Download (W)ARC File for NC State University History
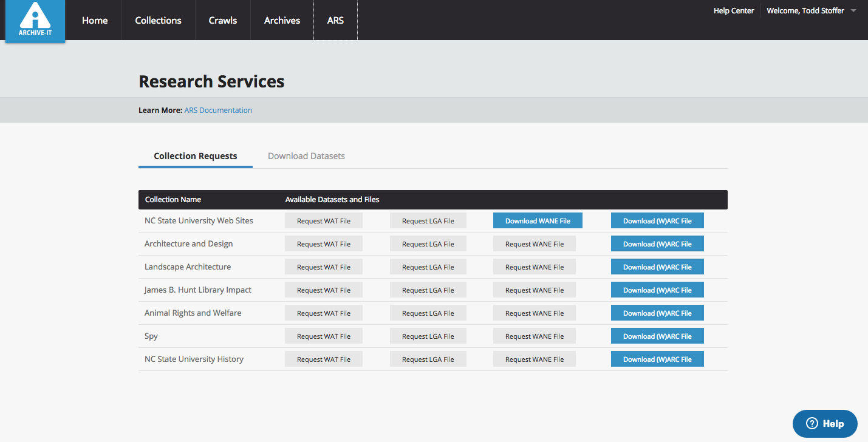This screenshot has width=868, height=442. 657,359
